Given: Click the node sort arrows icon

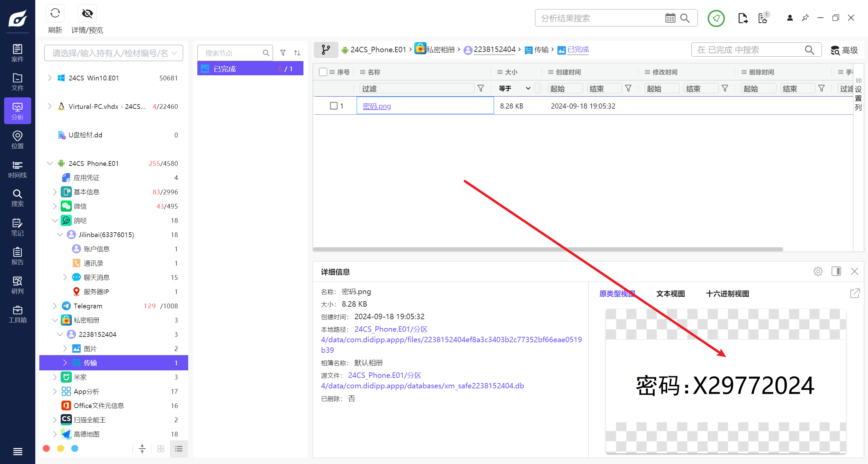Looking at the screenshot, I should 297,53.
